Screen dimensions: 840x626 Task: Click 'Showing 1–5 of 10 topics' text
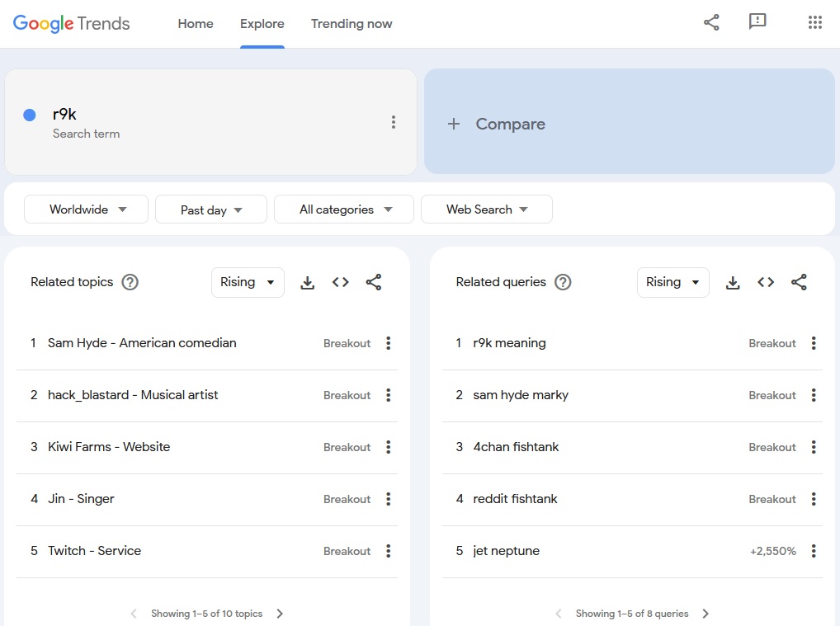pyautogui.click(x=207, y=614)
